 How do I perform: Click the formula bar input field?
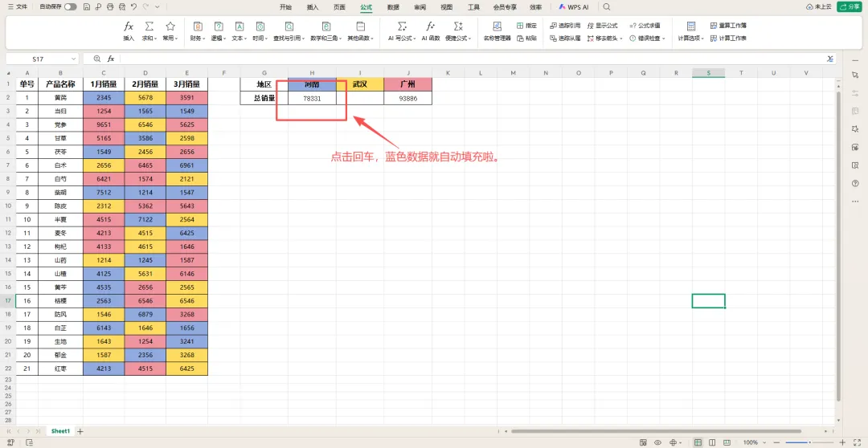(x=470, y=59)
